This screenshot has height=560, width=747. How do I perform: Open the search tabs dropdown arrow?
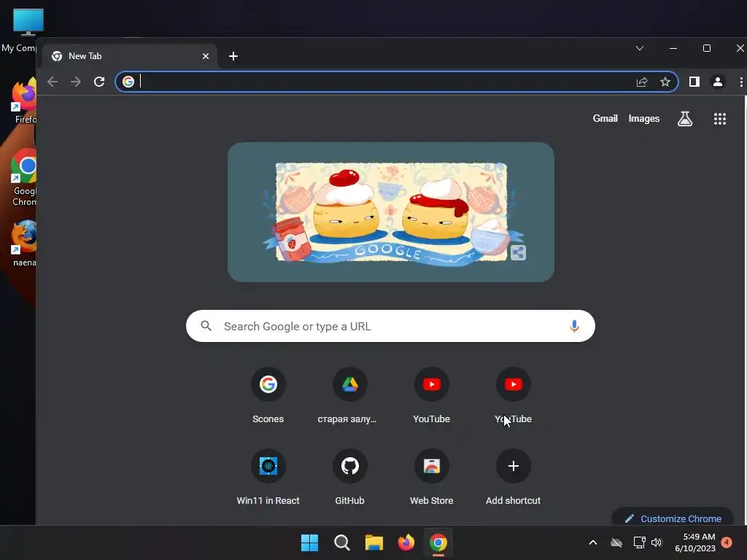point(640,48)
